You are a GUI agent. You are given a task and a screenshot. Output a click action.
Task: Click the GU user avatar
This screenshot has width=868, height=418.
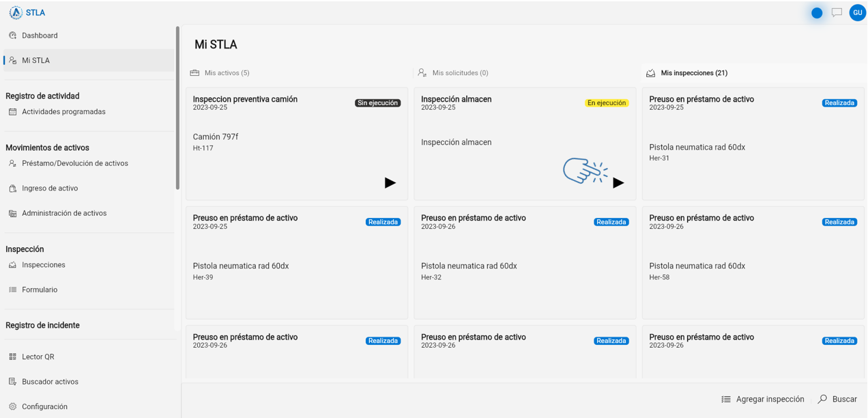pyautogui.click(x=858, y=12)
